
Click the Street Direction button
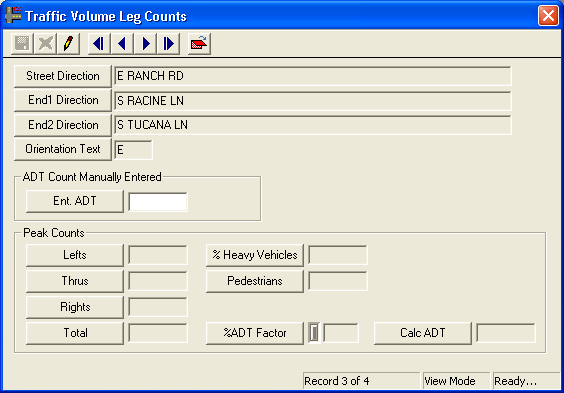(63, 76)
